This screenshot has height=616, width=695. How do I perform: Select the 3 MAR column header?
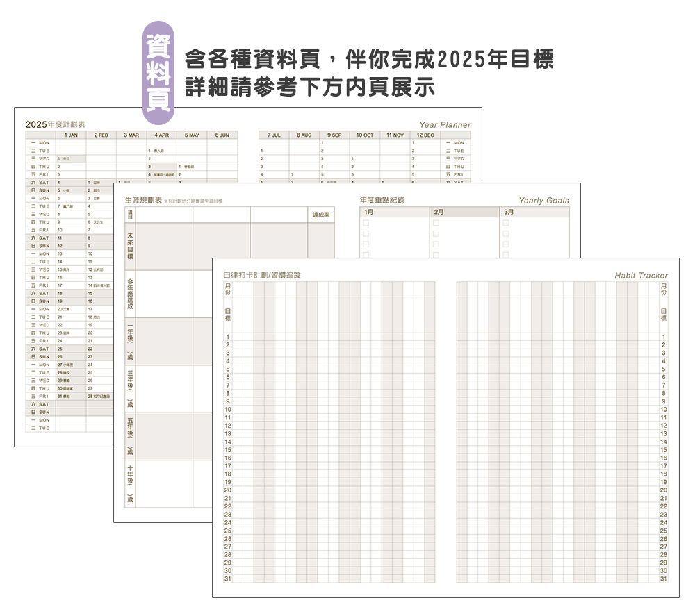pos(131,135)
